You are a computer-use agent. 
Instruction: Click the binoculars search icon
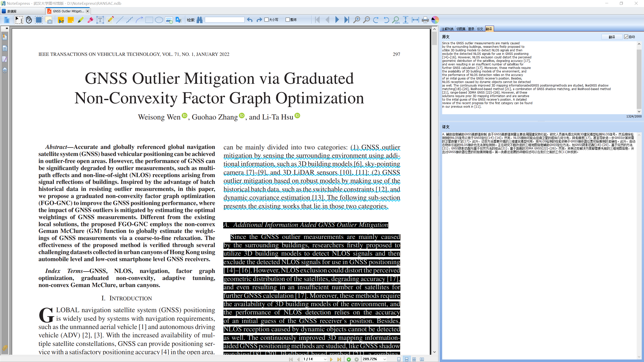200,20
